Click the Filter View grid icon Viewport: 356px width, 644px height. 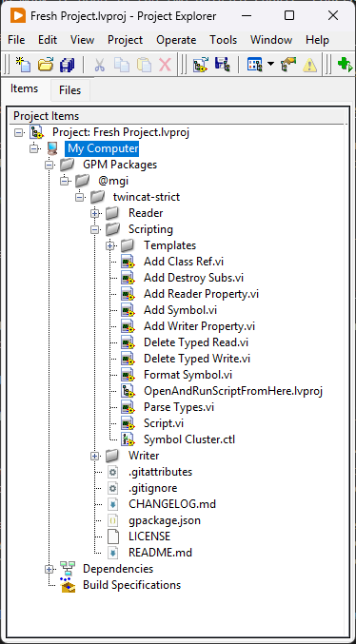(254, 65)
